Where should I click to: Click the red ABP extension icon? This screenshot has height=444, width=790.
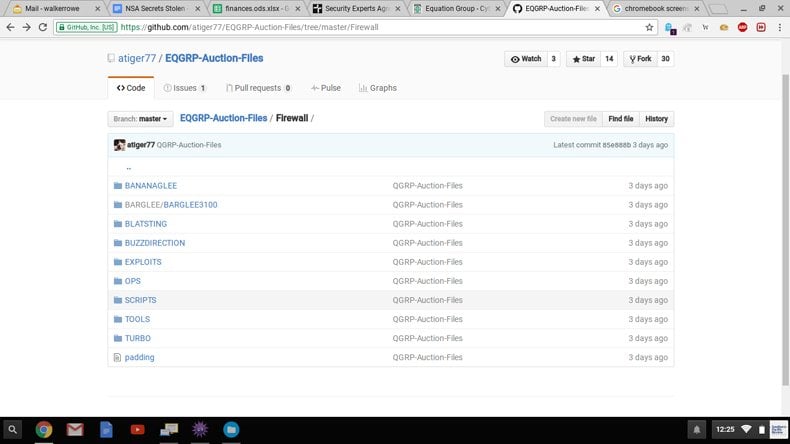742,27
